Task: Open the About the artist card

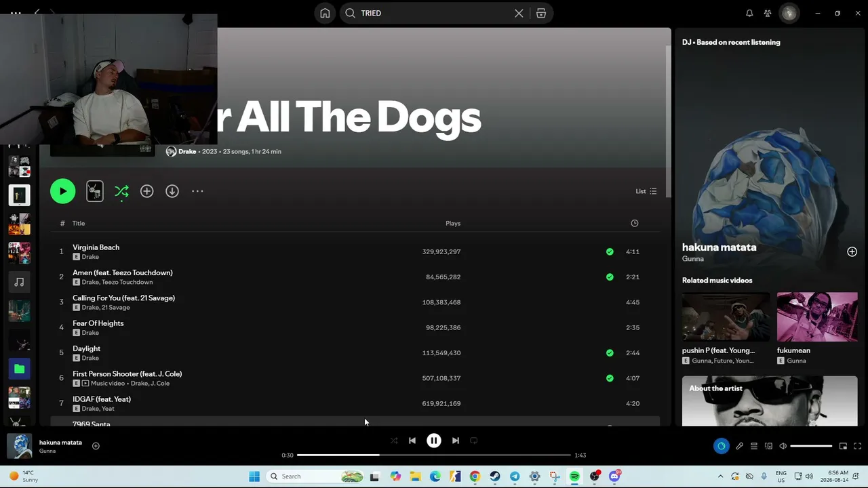Action: pos(770,401)
